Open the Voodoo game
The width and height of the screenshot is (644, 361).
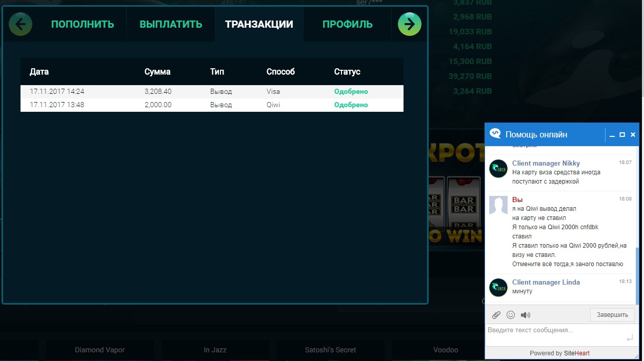446,350
